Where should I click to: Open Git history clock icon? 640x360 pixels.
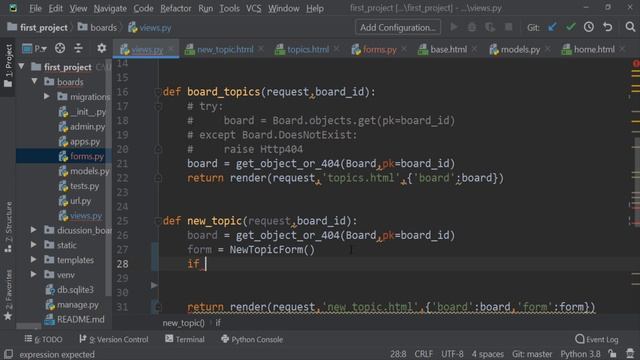tap(589, 27)
